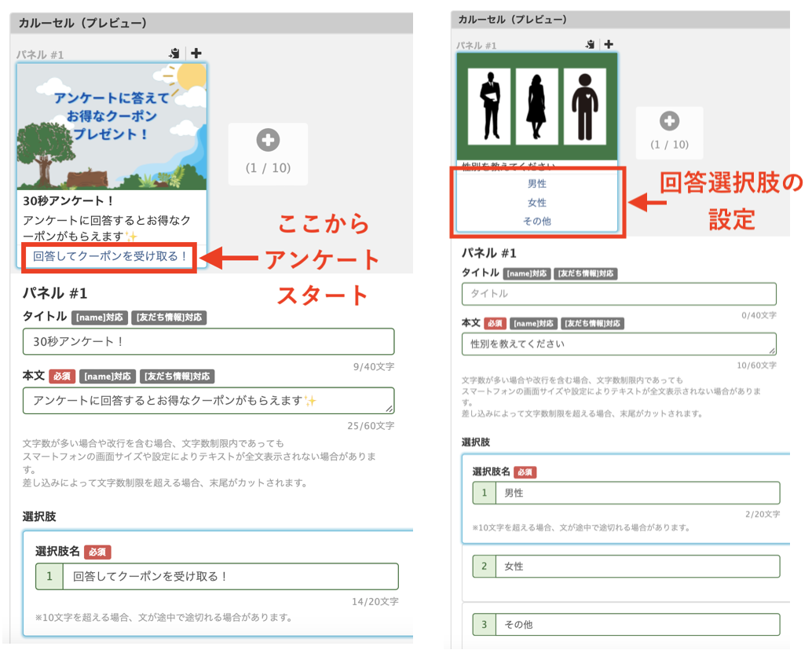Open the add-panel (1 / 10) placeholder in left carousel

(268, 154)
